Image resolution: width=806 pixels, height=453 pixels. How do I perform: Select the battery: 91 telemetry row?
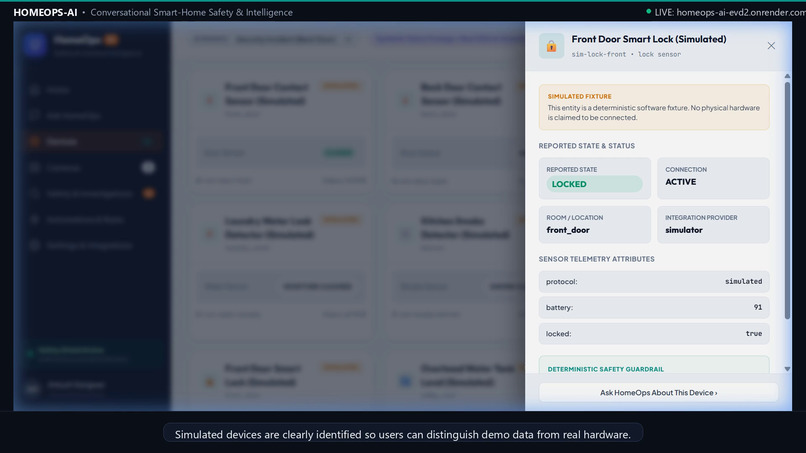(x=654, y=307)
